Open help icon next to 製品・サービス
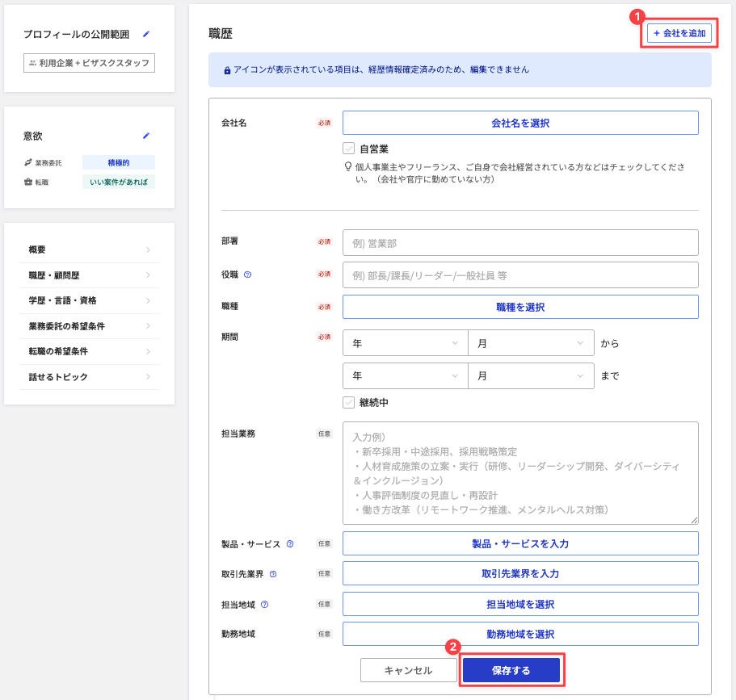 [x=290, y=543]
